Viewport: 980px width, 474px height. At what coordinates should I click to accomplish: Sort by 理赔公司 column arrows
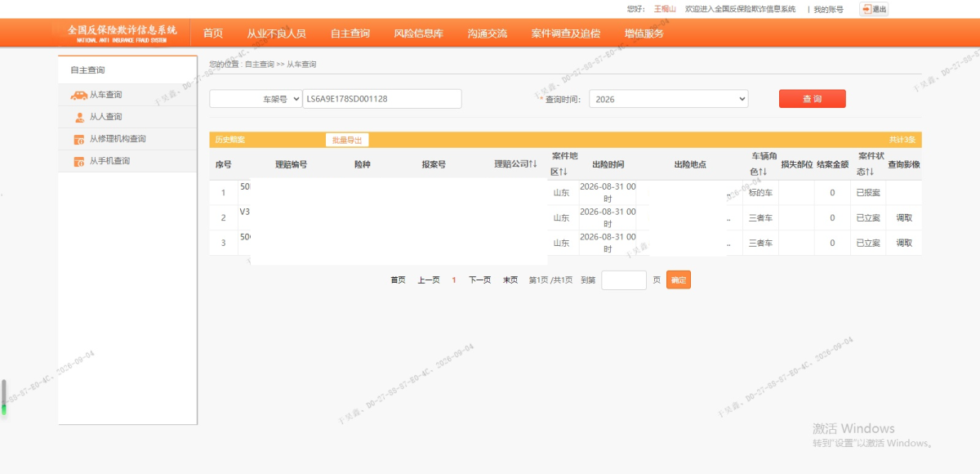(x=533, y=164)
